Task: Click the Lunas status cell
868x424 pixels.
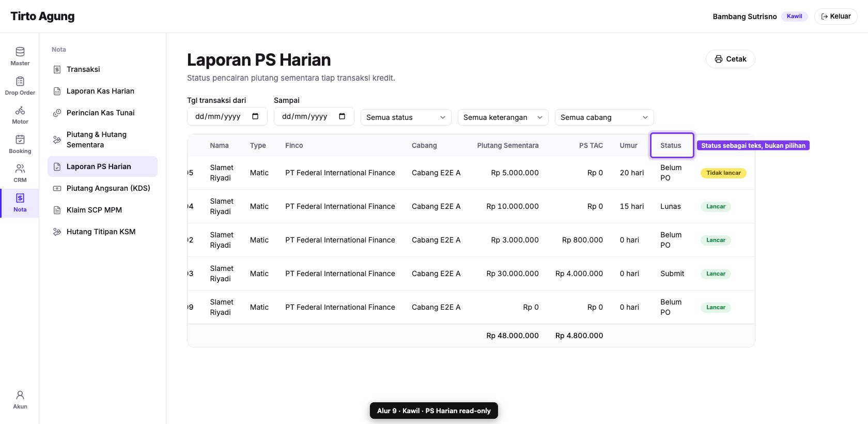Action: click(x=671, y=206)
